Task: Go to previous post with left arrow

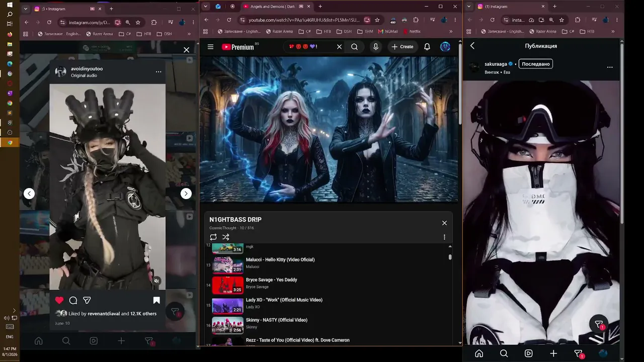Action: tap(29, 194)
